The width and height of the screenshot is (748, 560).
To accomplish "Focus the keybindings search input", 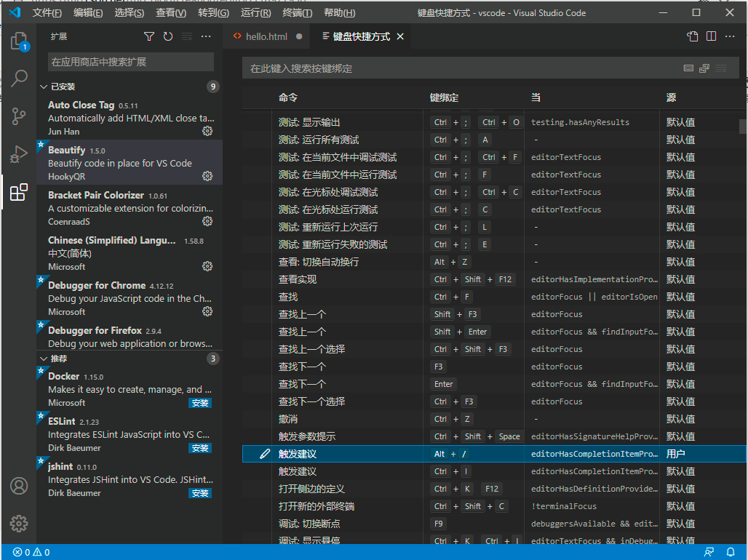I will click(463, 68).
